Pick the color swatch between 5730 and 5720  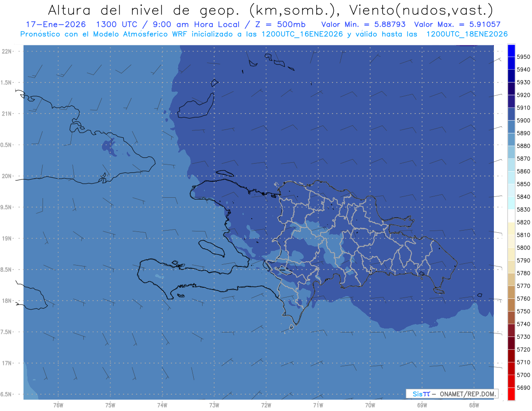point(511,343)
